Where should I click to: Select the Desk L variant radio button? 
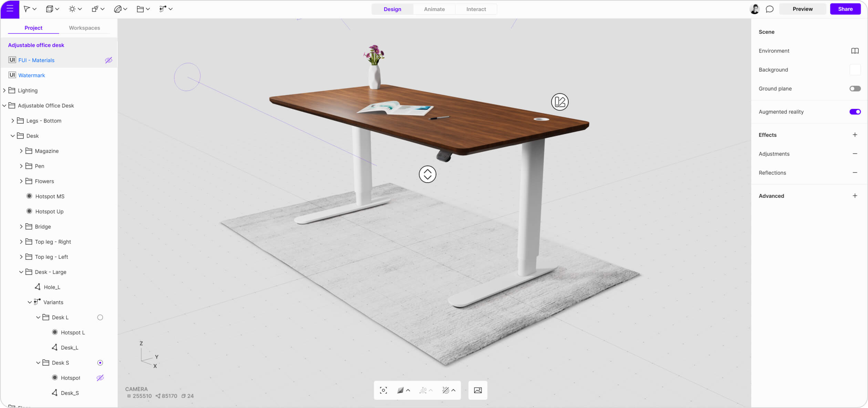point(100,317)
